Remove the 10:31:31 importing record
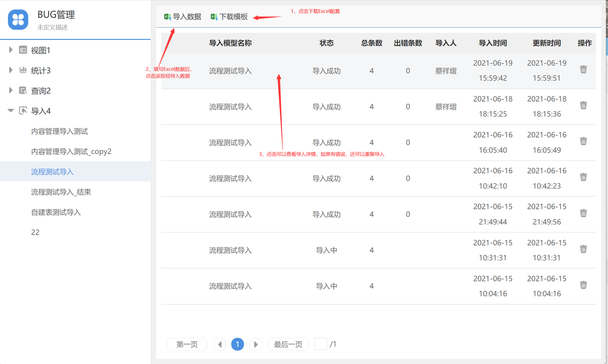Viewport: 608px width, 364px height. [583, 249]
